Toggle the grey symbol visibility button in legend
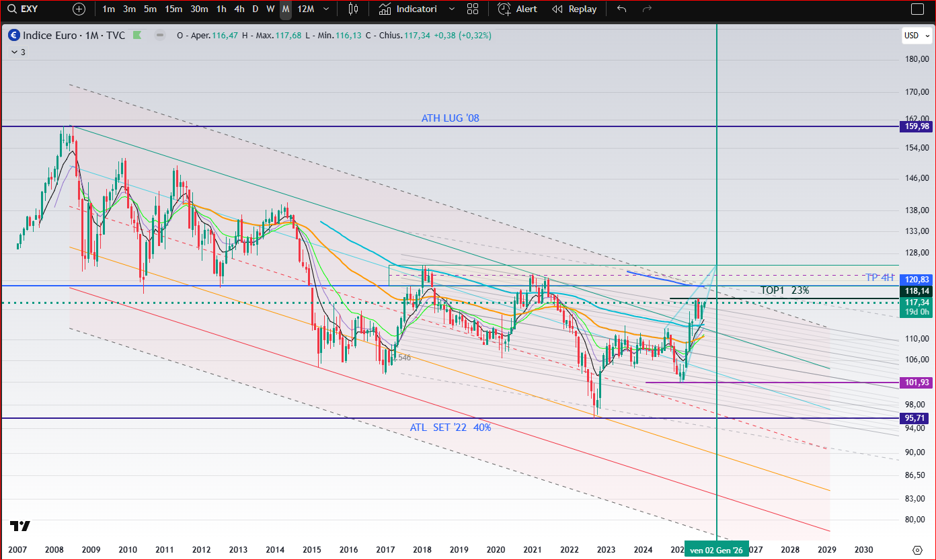Screen dimensions: 936x560 tap(159, 36)
